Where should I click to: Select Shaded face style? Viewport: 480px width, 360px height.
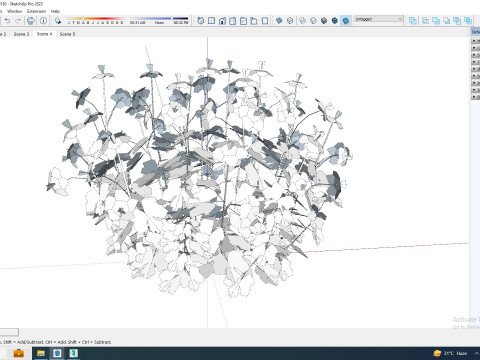(324, 21)
